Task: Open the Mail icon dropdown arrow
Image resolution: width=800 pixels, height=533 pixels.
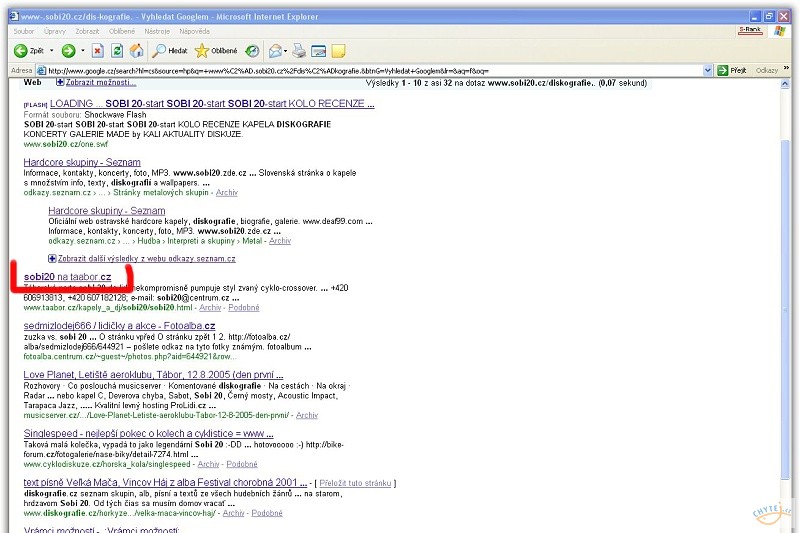Action: [x=285, y=50]
